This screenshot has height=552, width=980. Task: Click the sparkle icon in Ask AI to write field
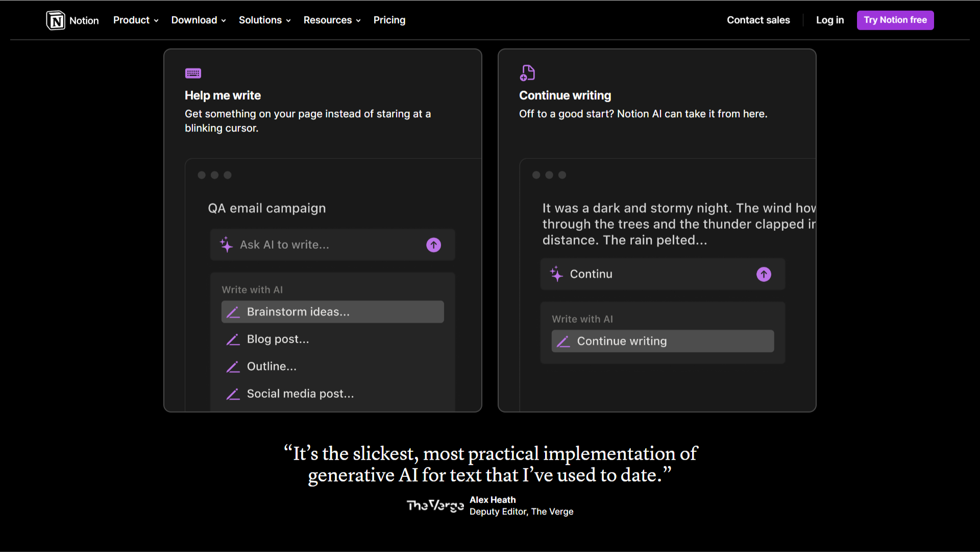226,245
